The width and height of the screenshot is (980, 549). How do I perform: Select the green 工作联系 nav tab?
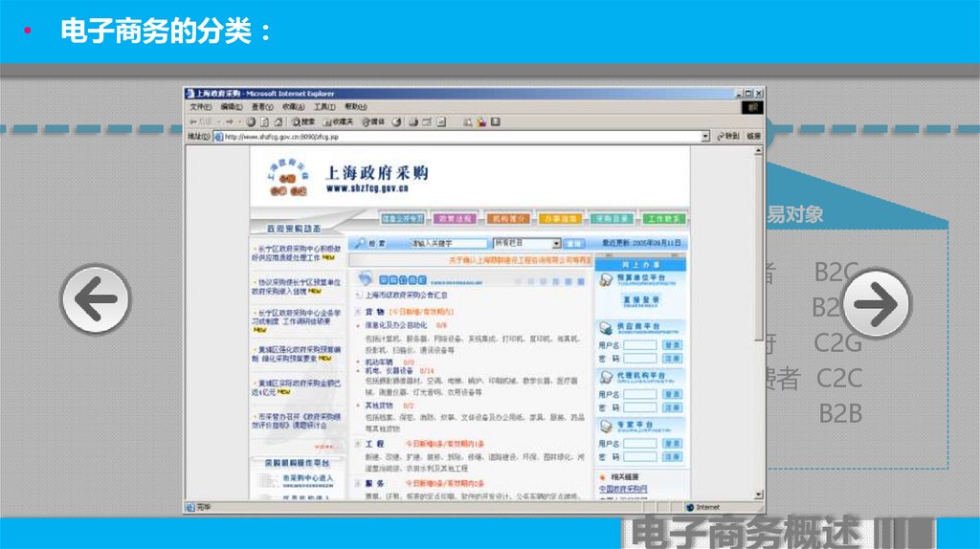664,219
